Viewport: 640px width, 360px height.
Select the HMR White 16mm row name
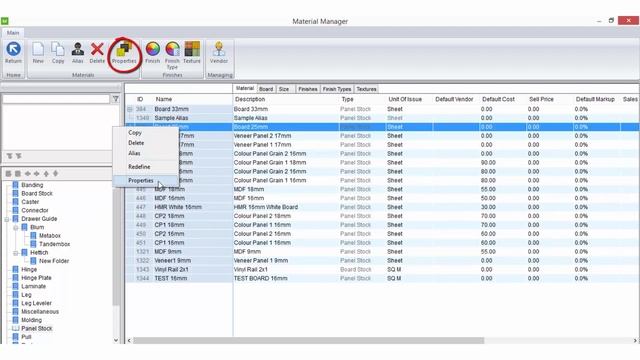click(178, 207)
